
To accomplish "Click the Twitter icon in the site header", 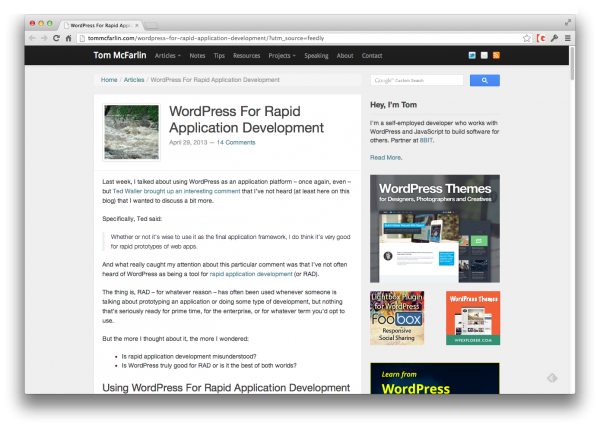I will [472, 55].
